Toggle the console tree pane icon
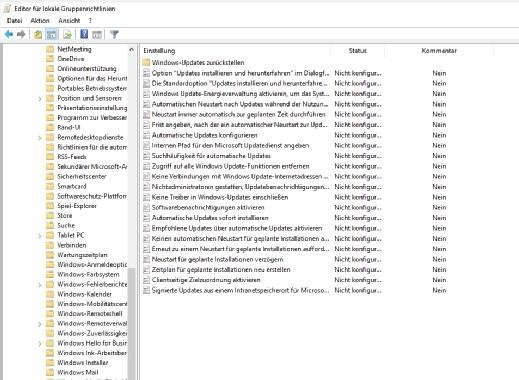This screenshot has height=380, width=519. [52, 34]
